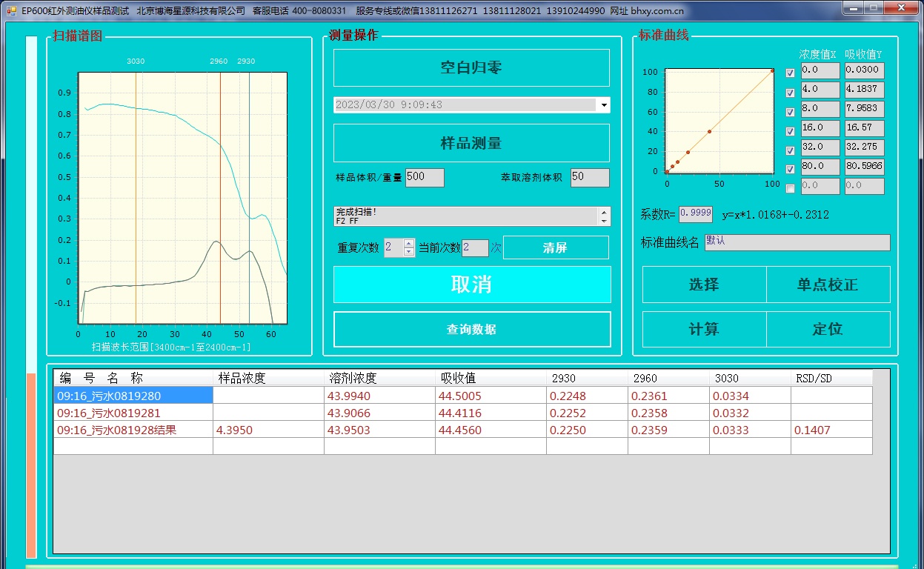Screen dimensions: 924x569
Task: Select the 09:16_污水0819281 result row
Action: [133, 413]
